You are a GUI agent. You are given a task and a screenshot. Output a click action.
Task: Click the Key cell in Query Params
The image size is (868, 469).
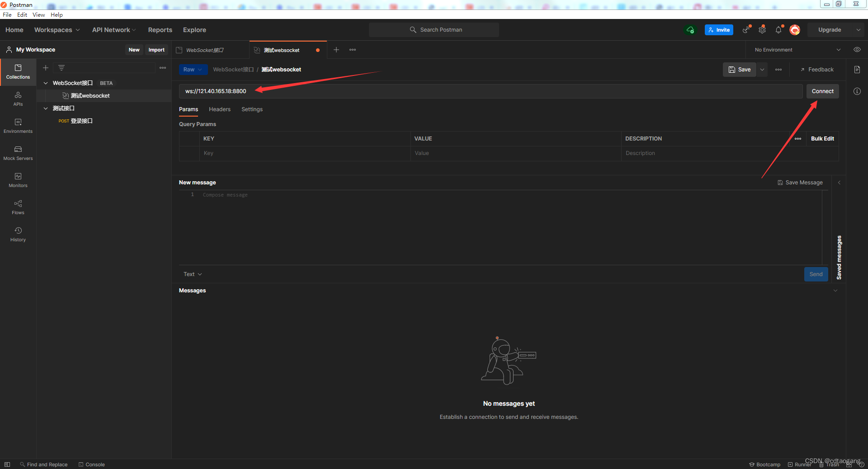click(x=305, y=153)
